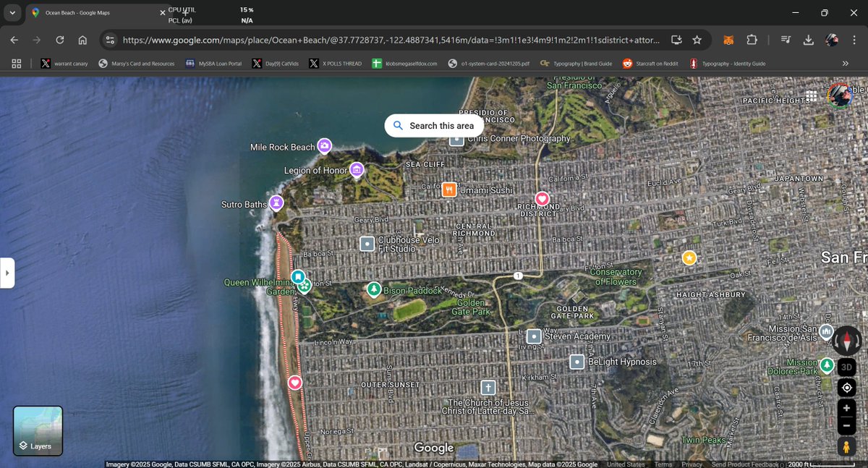Open the Terms link in footer
The width and height of the screenshot is (868, 468).
tap(663, 464)
